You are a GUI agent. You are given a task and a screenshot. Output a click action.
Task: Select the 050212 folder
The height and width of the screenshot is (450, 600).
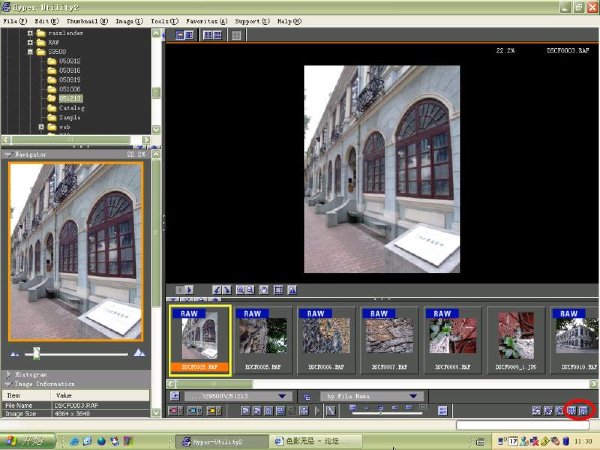pyautogui.click(x=69, y=61)
